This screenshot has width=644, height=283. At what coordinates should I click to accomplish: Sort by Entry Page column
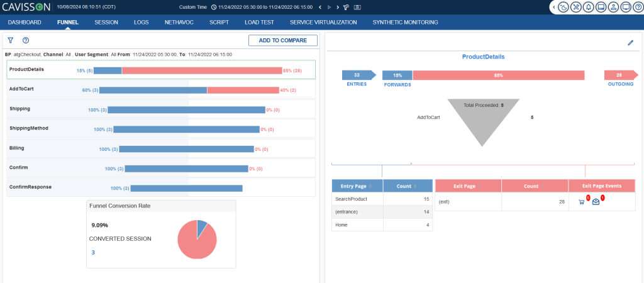pos(357,186)
